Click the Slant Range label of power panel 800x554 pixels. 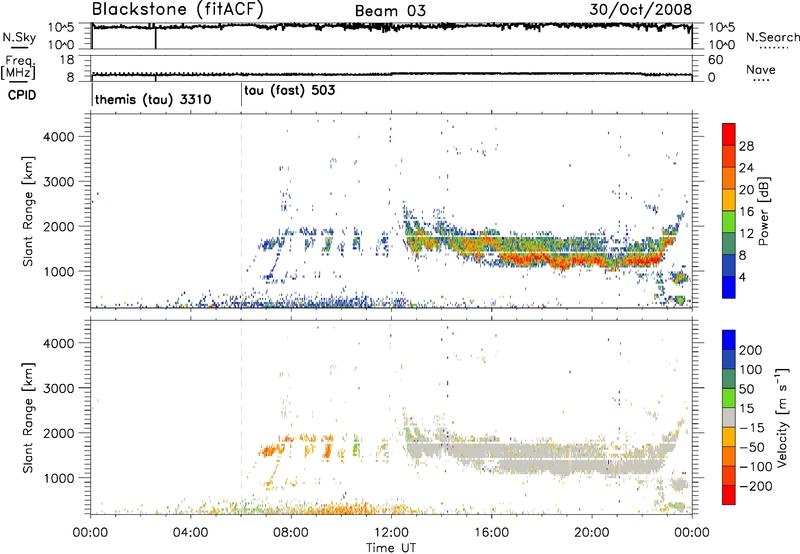28,211
